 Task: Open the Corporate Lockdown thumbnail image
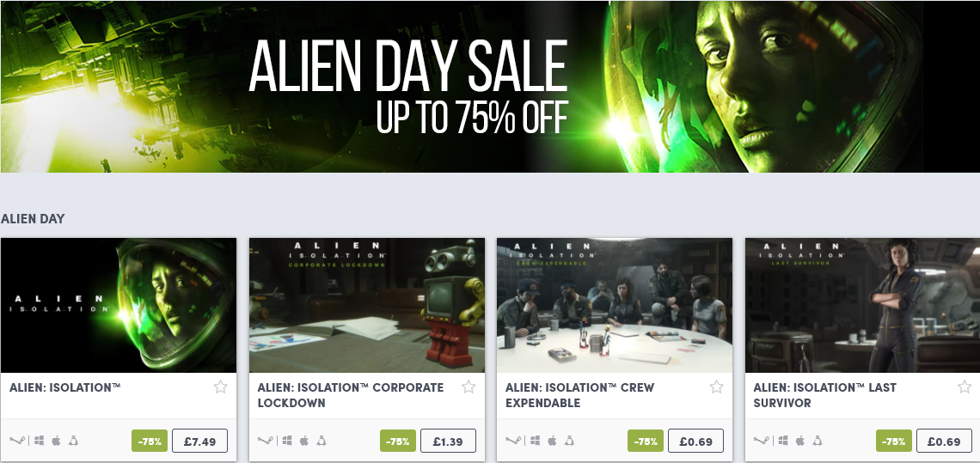(367, 306)
